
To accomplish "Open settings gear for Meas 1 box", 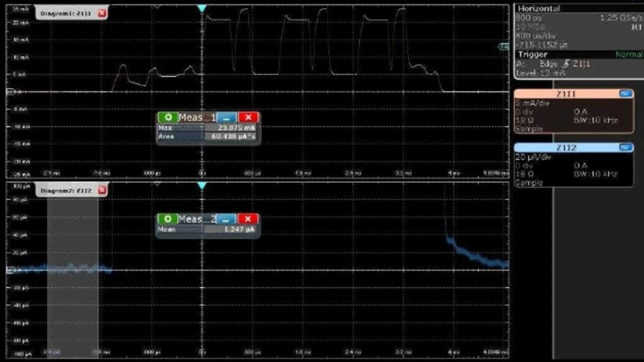I will click(x=168, y=117).
